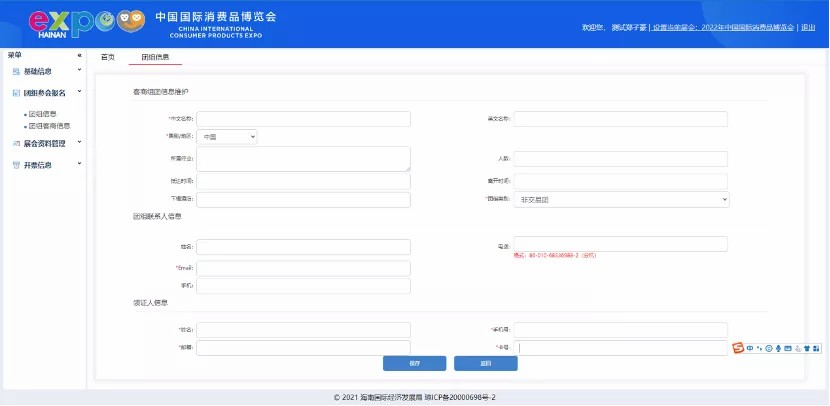The height and width of the screenshot is (406, 830).
Task: Click the 团组参会报名 sidebar icon
Action: click(x=16, y=93)
